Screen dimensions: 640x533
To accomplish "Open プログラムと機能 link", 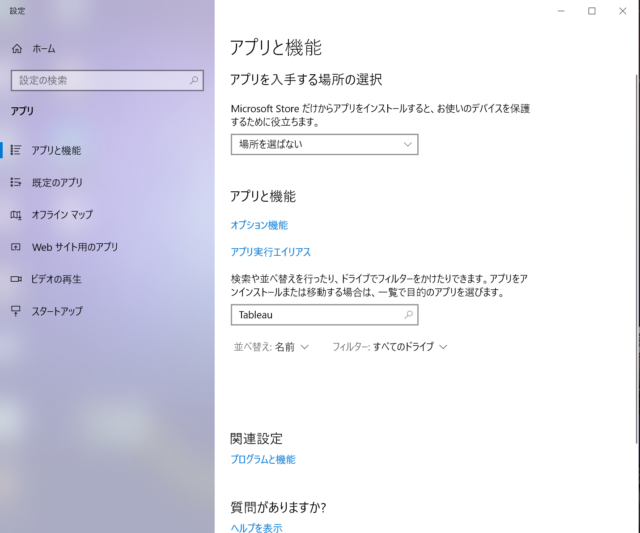I will pyautogui.click(x=263, y=459).
